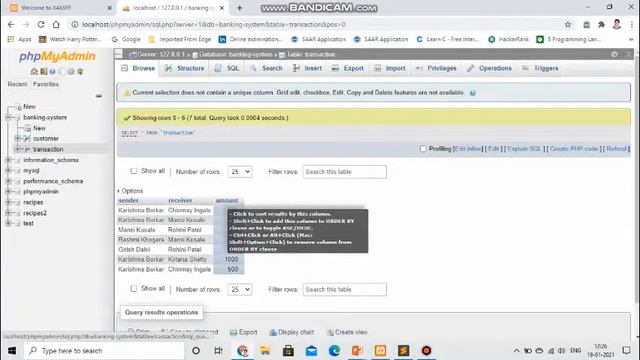The height and width of the screenshot is (360, 640).
Task: Enable the Profiling checkbox
Action: [423, 149]
